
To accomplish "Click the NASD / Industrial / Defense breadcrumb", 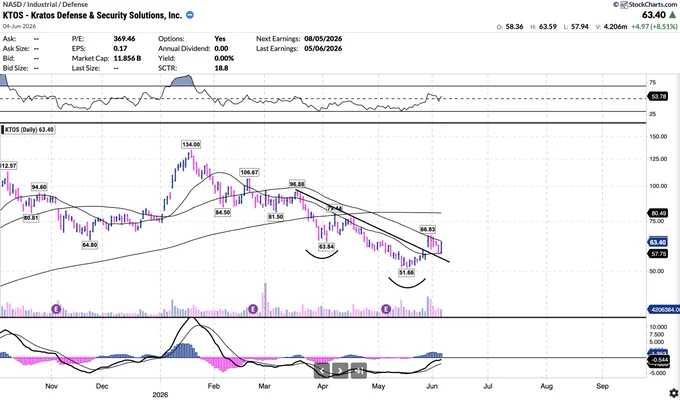I will click(46, 4).
